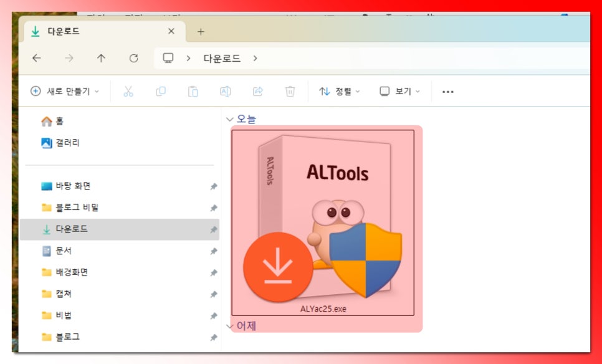Viewport: 602px width, 364px height.
Task: Expand chevron before 다운로드 in address bar
Action: tap(188, 58)
